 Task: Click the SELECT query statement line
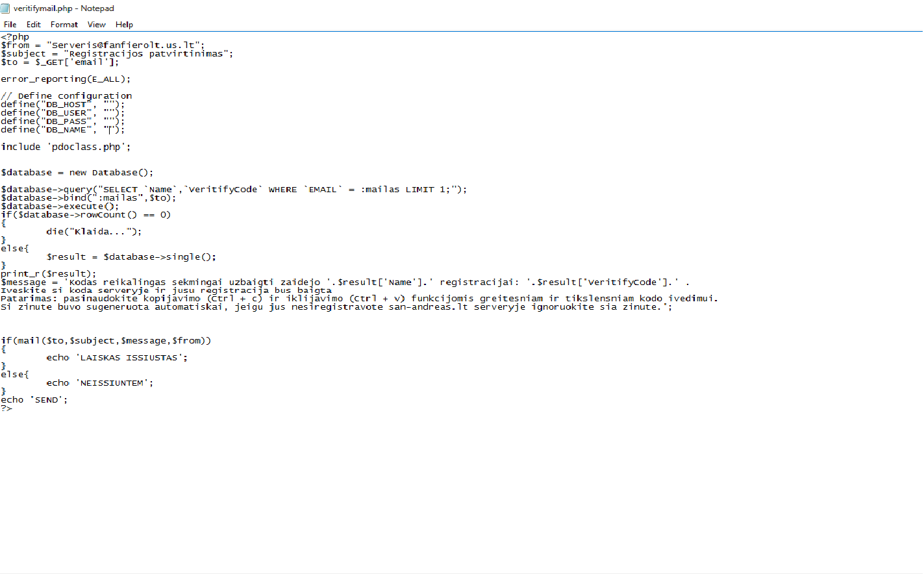pos(234,190)
